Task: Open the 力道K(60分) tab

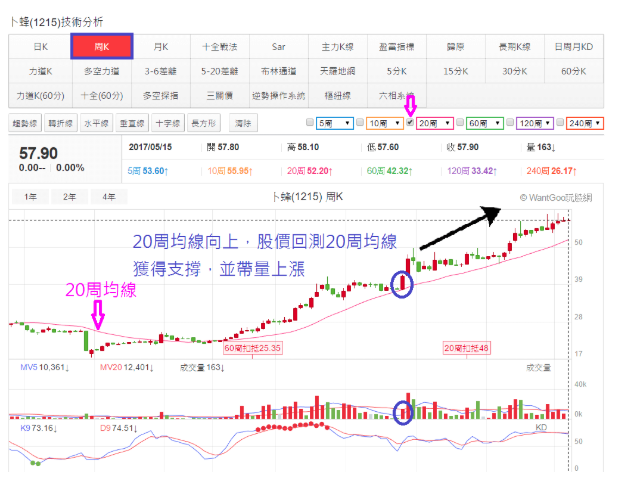Action: pyautogui.click(x=40, y=96)
